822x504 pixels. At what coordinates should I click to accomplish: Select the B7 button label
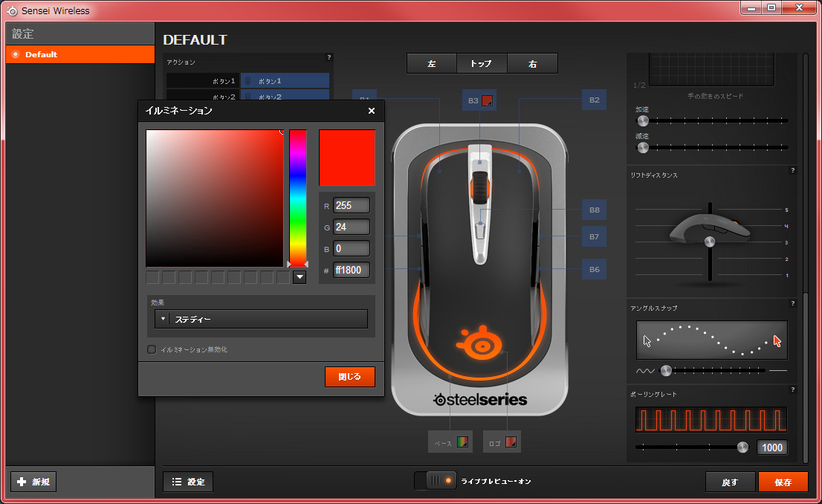coord(594,236)
